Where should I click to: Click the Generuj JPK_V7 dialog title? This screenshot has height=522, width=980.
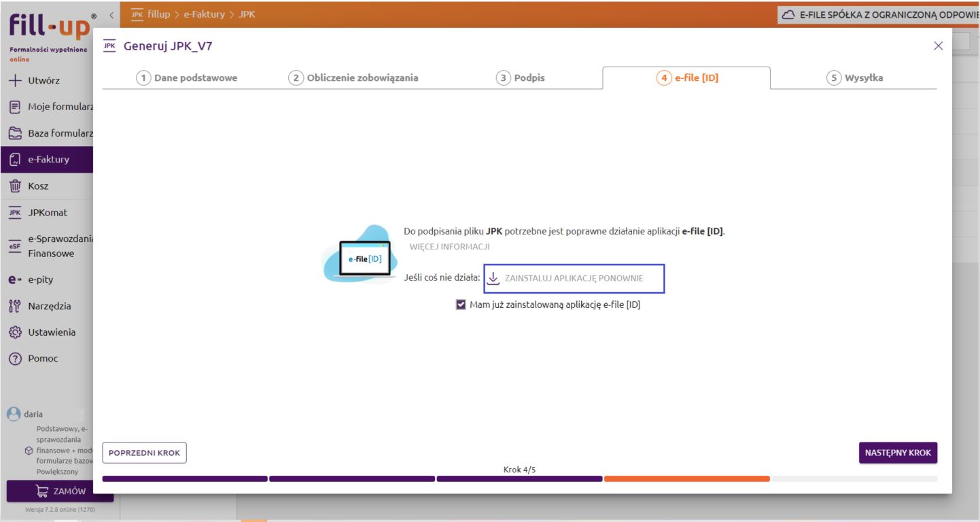[x=169, y=46]
